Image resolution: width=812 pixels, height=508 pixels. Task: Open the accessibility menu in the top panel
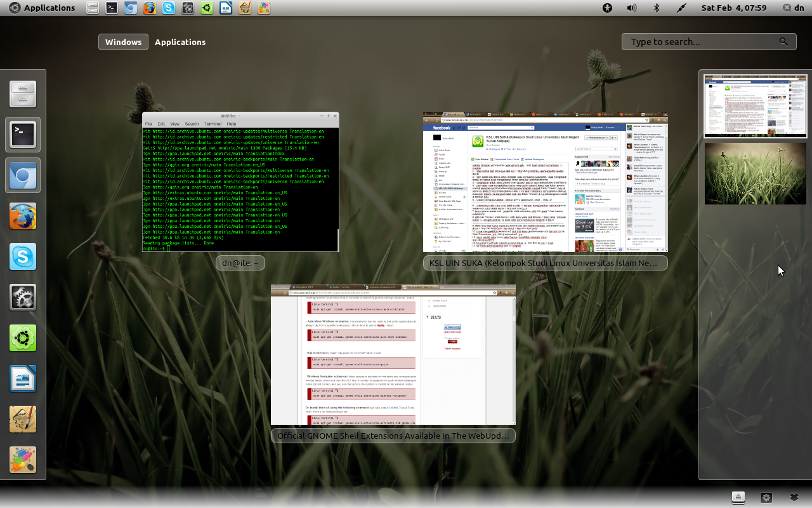pos(608,8)
